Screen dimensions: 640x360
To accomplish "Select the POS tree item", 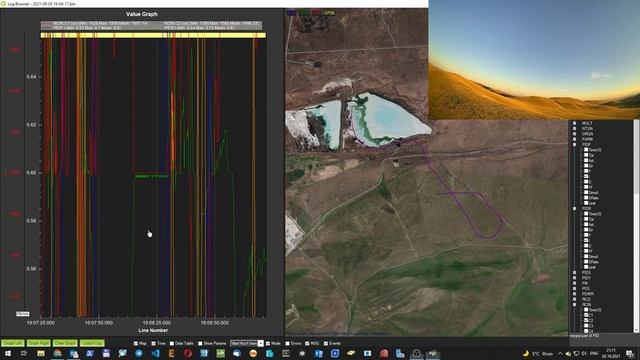I will click(586, 289).
